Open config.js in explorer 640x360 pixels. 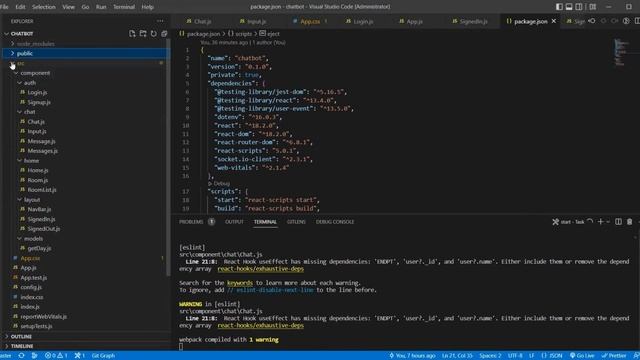[x=31, y=287]
